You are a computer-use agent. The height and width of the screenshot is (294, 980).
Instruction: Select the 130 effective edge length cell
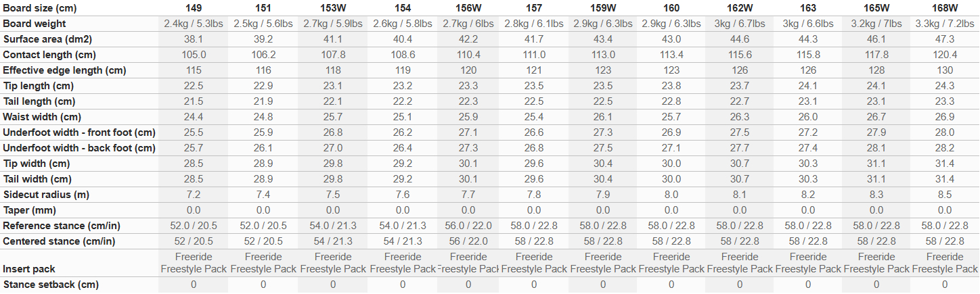click(x=945, y=70)
